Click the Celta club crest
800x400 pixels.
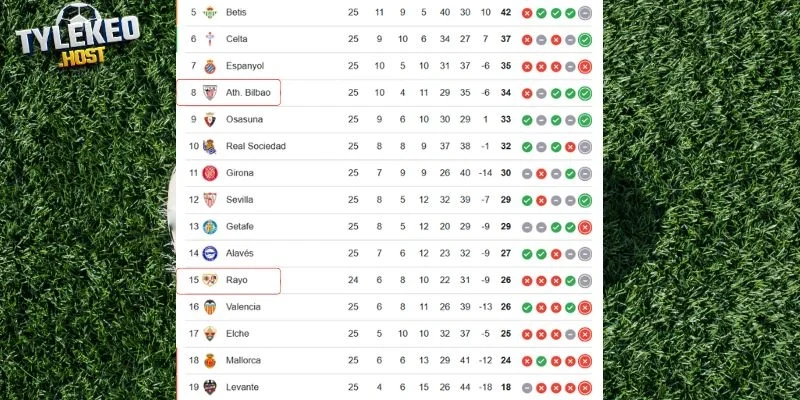[210, 39]
